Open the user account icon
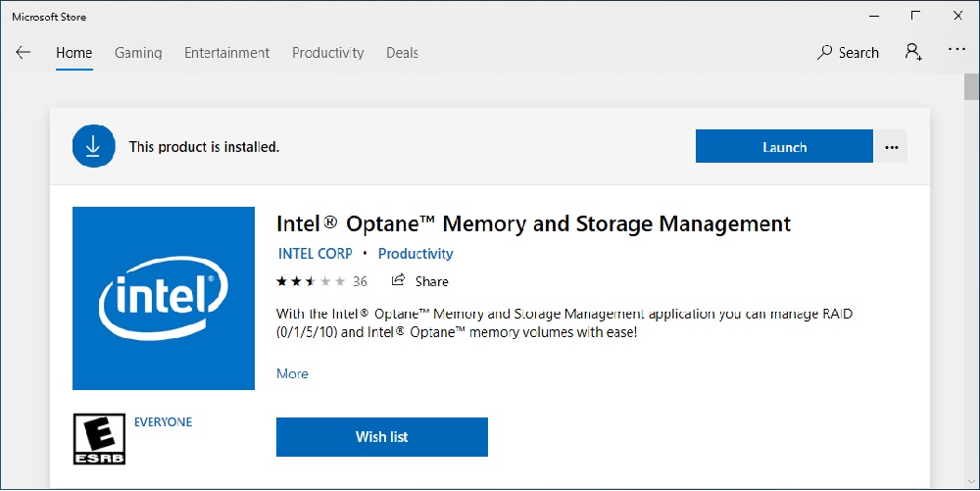 point(913,53)
